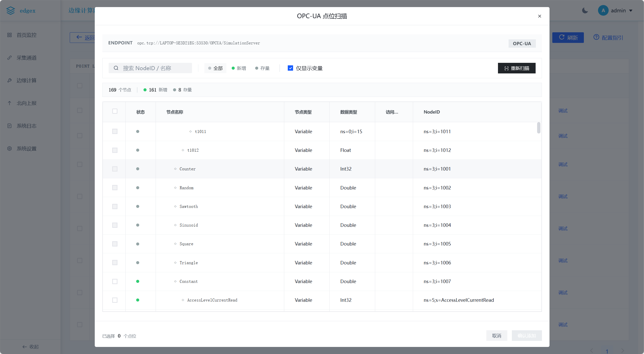This screenshot has height=354, width=644.
Task: Toggle 仅显示变量 checkbox
Action: [290, 68]
